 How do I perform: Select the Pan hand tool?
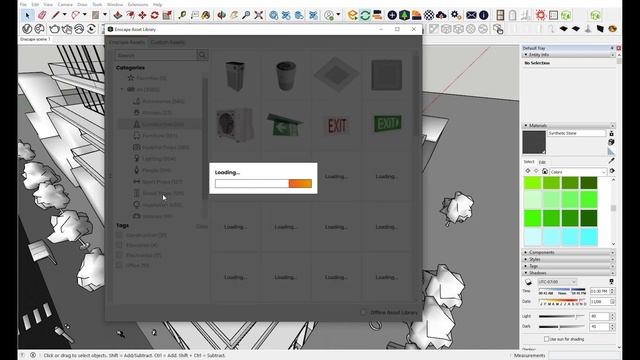pyautogui.click(x=234, y=16)
